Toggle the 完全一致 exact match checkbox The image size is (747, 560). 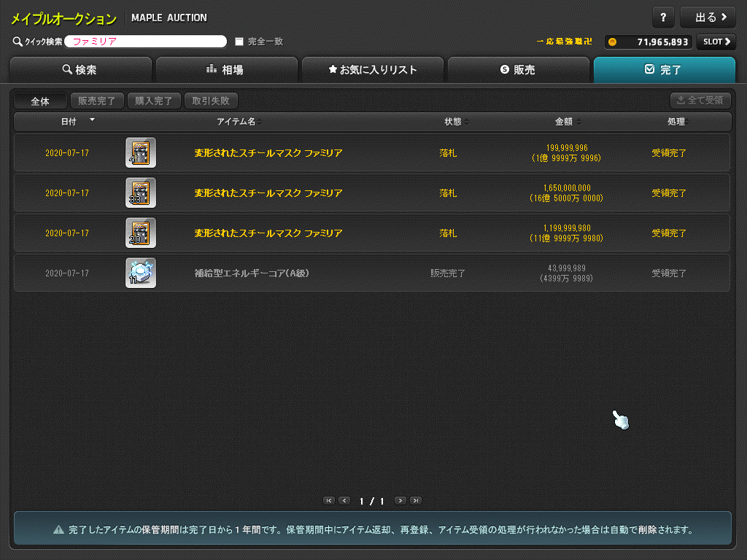coord(239,42)
